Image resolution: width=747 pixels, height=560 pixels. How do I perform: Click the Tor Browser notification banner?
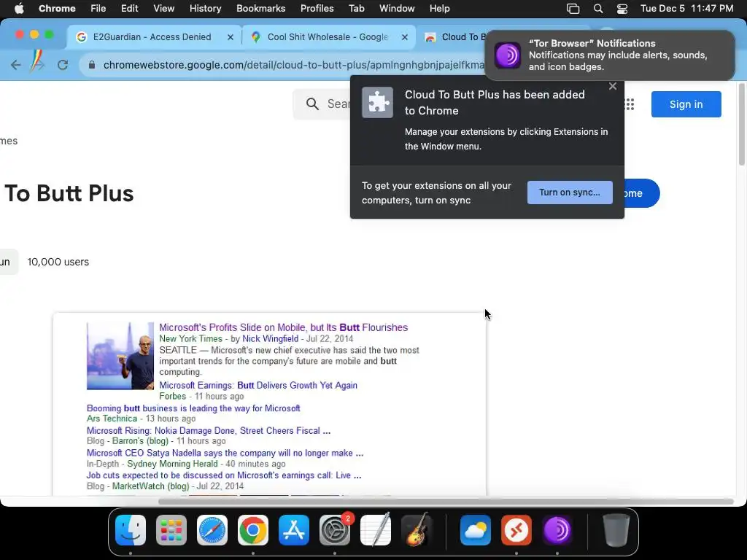point(610,55)
